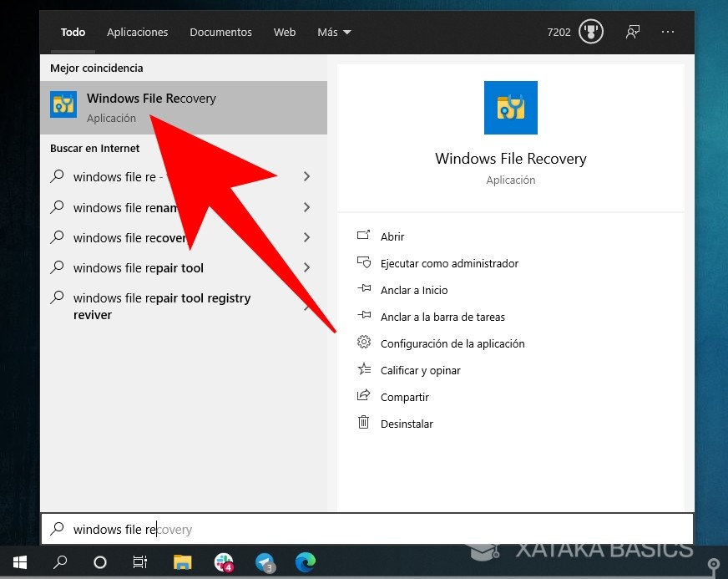Image resolution: width=728 pixels, height=579 pixels.
Task: Expand the 'windows file repair tool' suggestion arrow
Action: point(306,267)
